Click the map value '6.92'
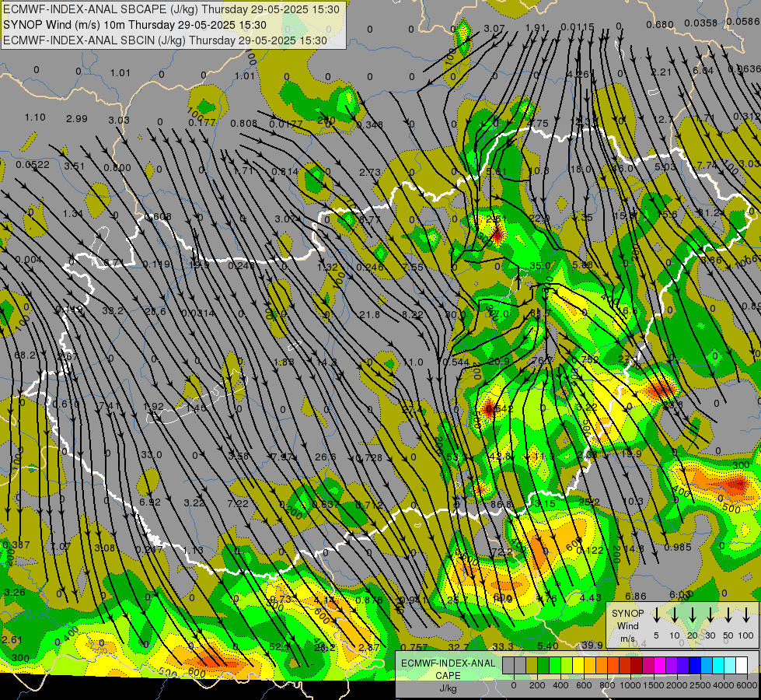This screenshot has width=761, height=700. (x=149, y=502)
